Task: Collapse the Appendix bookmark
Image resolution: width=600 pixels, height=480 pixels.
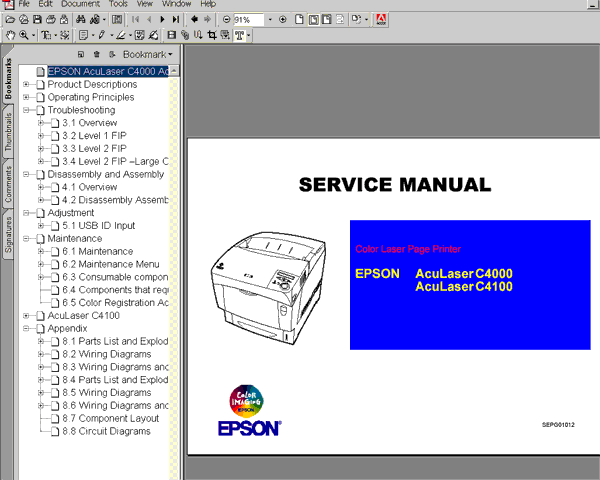Action: coord(26,328)
